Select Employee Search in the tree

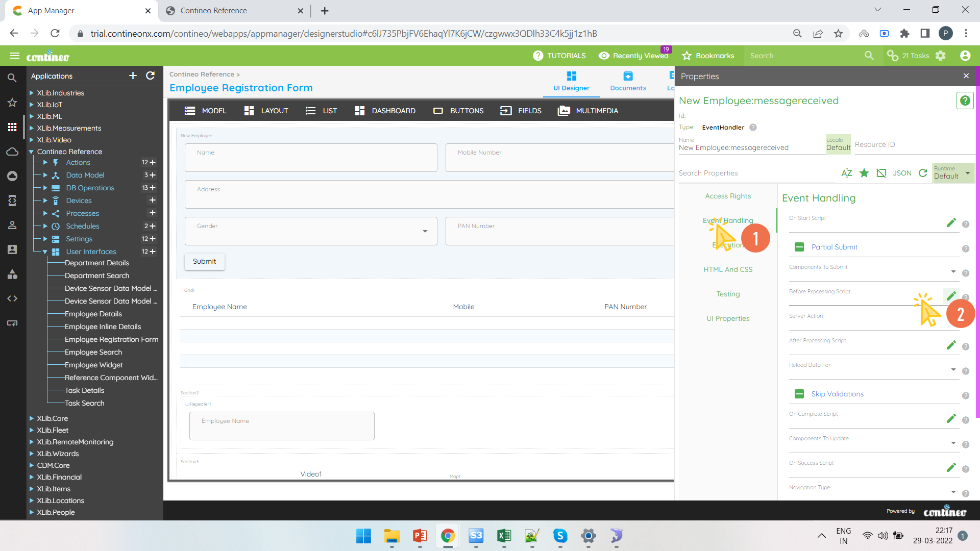[x=93, y=352]
